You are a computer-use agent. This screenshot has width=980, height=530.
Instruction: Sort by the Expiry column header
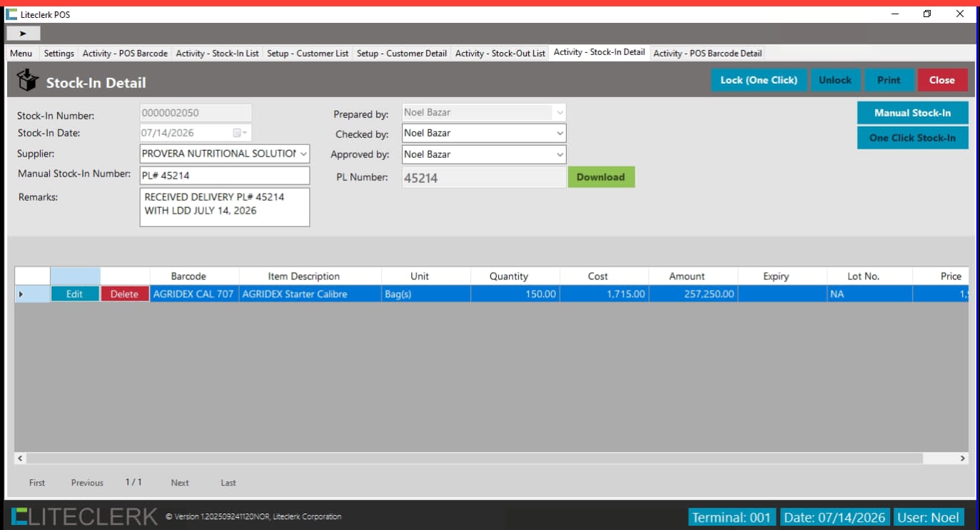[782, 276]
